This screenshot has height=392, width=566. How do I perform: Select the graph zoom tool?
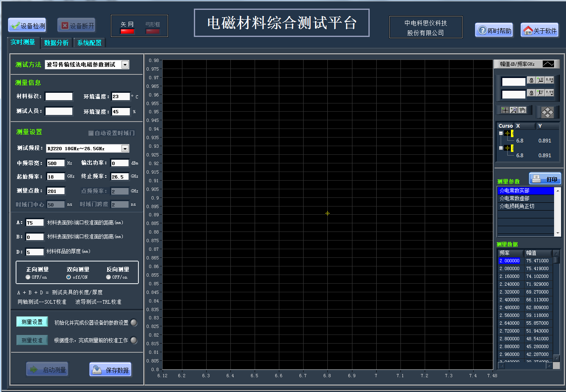[514, 110]
